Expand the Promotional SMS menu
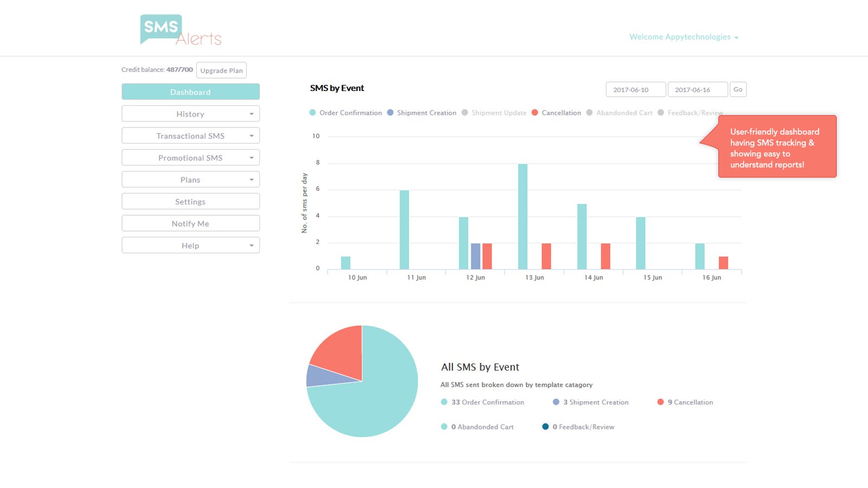This screenshot has height=488, width=868. [x=190, y=158]
